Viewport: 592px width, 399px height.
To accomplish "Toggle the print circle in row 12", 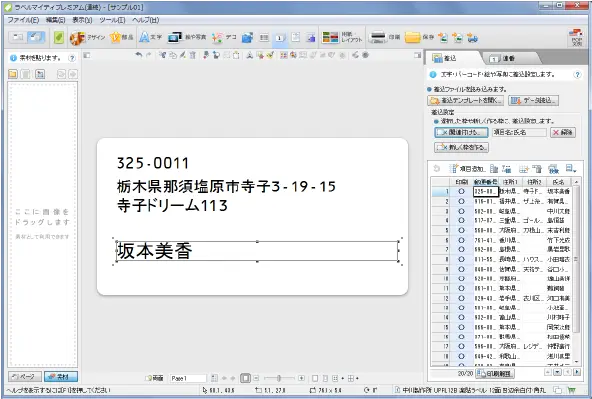I will click(461, 298).
